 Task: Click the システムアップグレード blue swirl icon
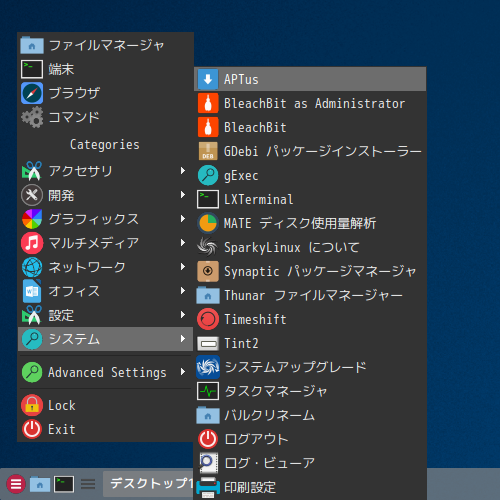pyautogui.click(x=208, y=367)
